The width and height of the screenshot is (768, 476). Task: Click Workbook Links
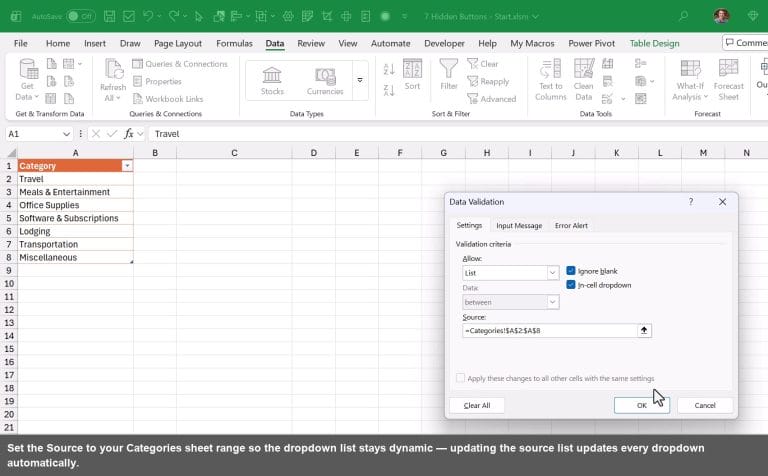[168, 99]
